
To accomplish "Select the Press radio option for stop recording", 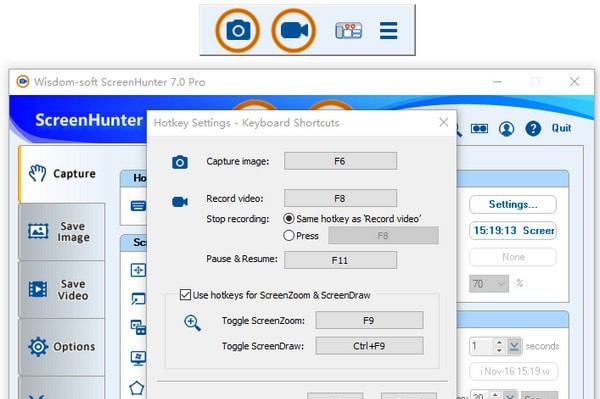I will coord(289,235).
